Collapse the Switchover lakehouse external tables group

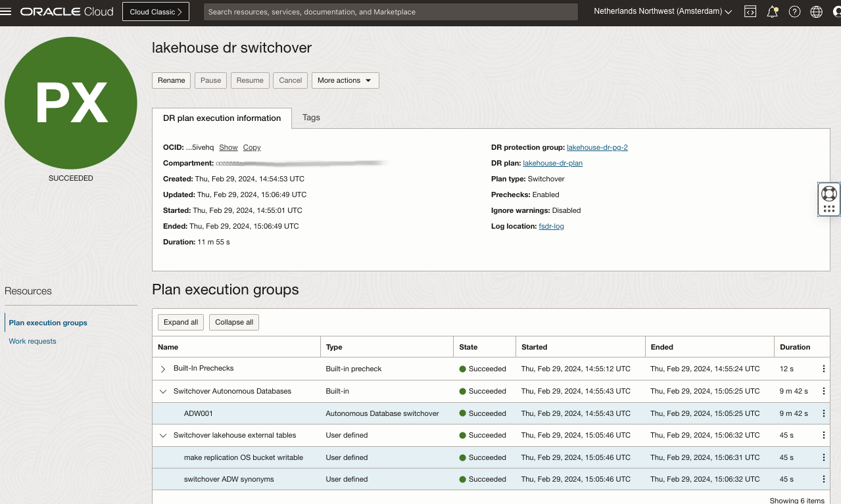pos(163,435)
